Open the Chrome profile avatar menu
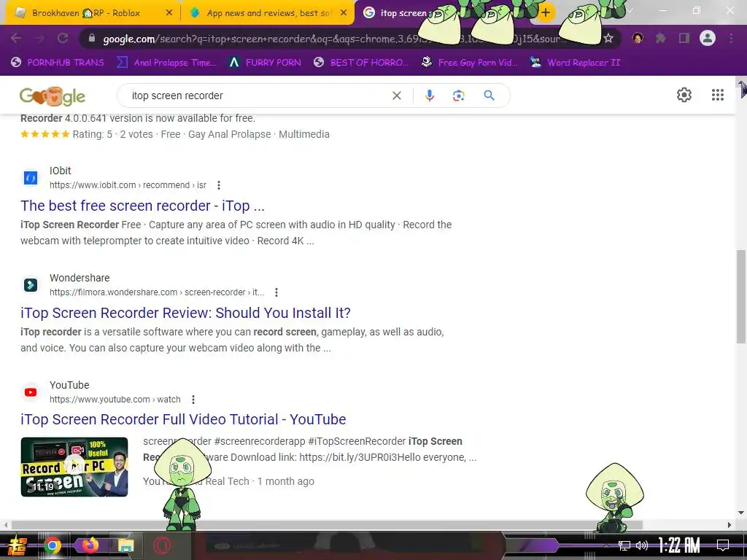Image resolution: width=747 pixels, height=560 pixels. tap(708, 38)
